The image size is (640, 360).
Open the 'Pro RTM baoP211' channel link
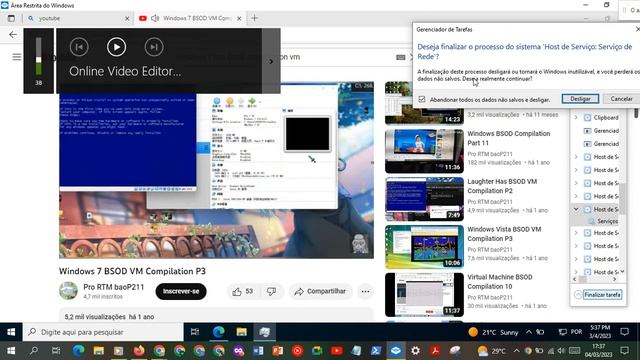point(113,287)
